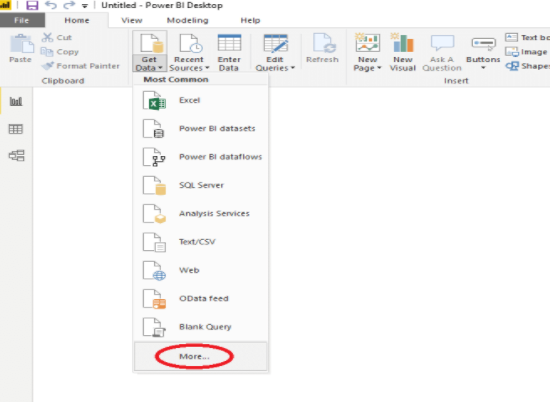Click the Cut scissors button
The width and height of the screenshot is (555, 402).
(57, 37)
